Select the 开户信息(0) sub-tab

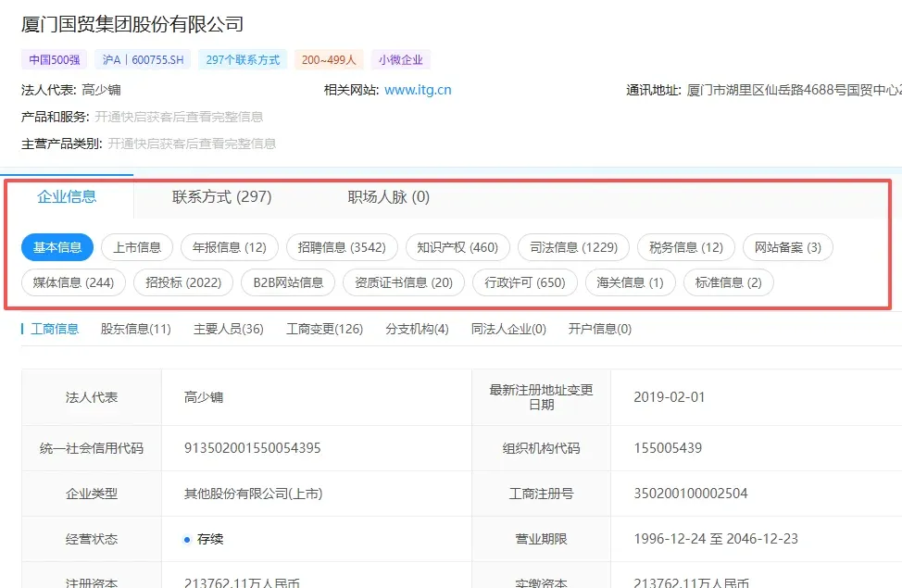coord(600,329)
